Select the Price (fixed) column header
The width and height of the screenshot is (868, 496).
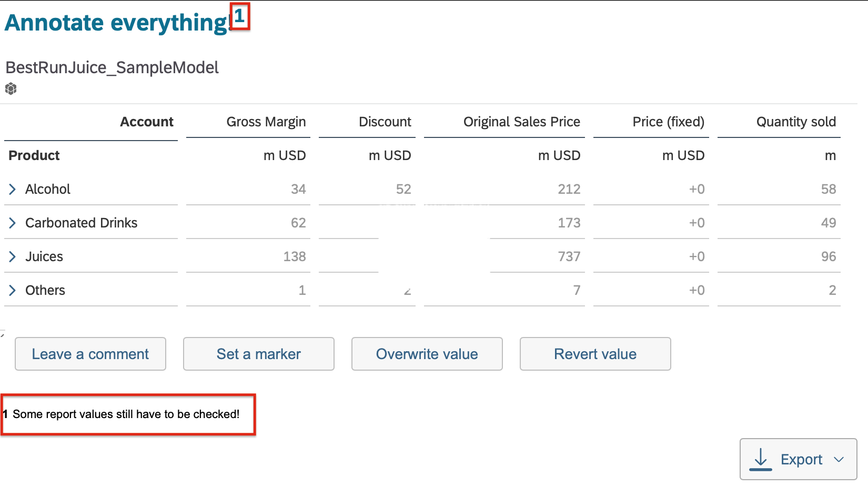coord(669,122)
